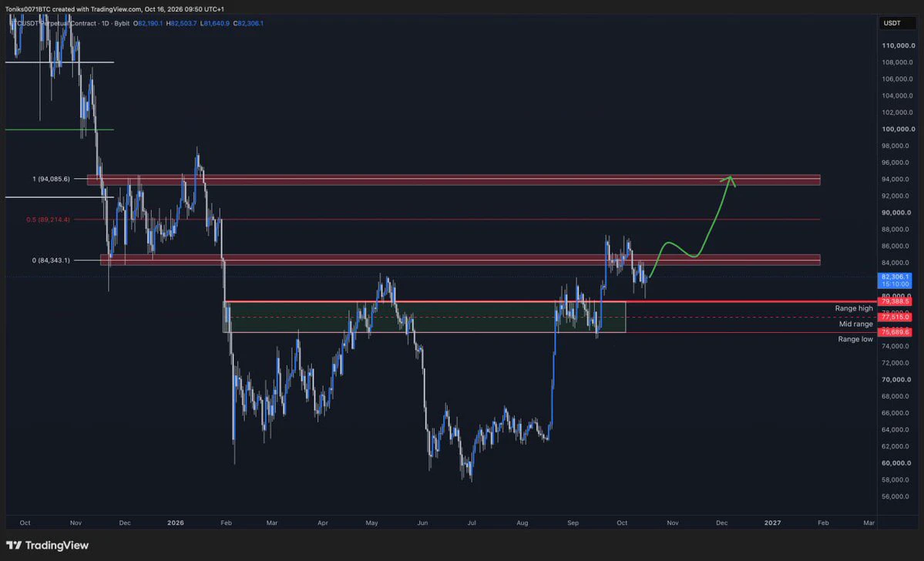The height and width of the screenshot is (561, 924).
Task: Select the high value H82,503.7
Action: (182, 24)
